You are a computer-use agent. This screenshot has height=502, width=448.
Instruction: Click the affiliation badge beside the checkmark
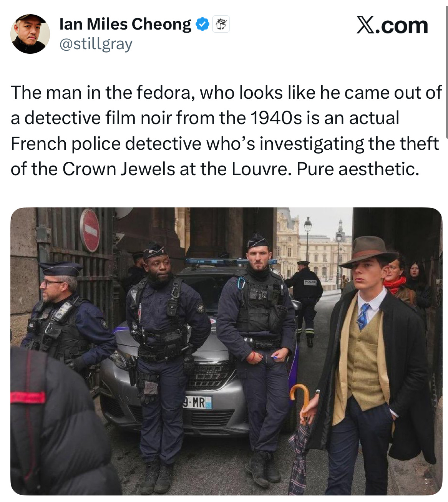[x=221, y=24]
